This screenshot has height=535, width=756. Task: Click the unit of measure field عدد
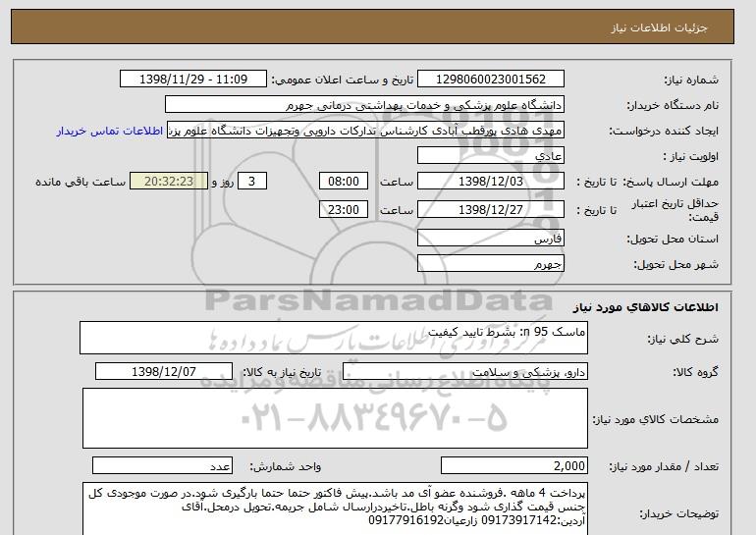tap(162, 466)
